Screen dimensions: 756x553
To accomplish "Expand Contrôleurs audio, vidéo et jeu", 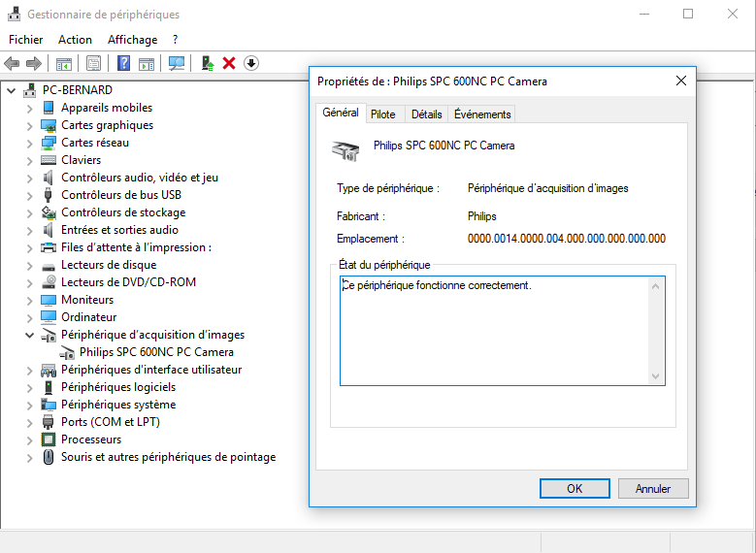I will point(29,179).
